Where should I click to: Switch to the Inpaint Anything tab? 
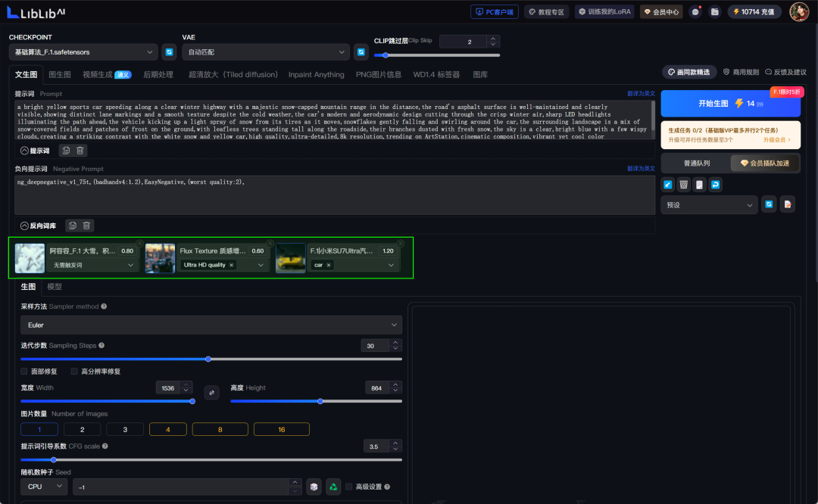(x=316, y=74)
